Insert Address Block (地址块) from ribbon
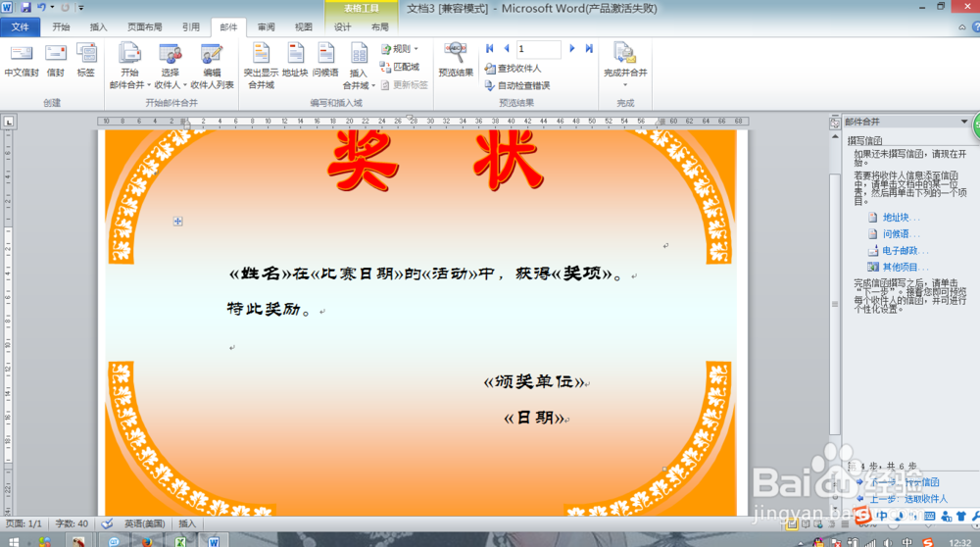The width and height of the screenshot is (980, 547). pos(295,61)
